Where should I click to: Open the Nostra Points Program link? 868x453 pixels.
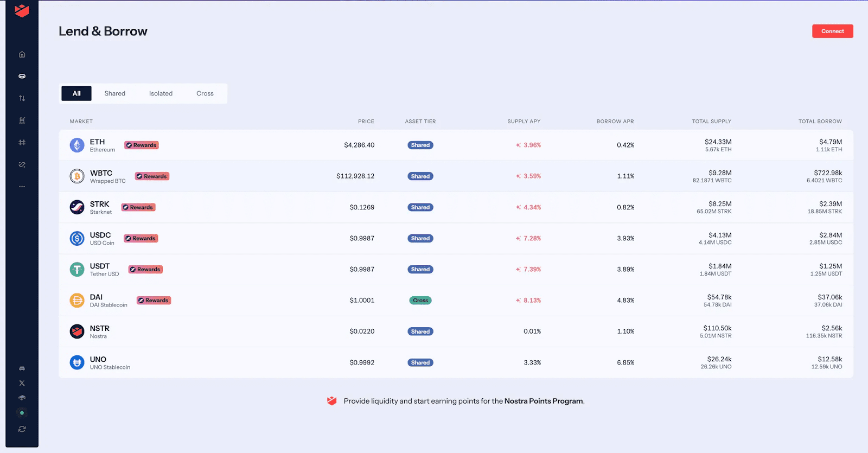544,401
